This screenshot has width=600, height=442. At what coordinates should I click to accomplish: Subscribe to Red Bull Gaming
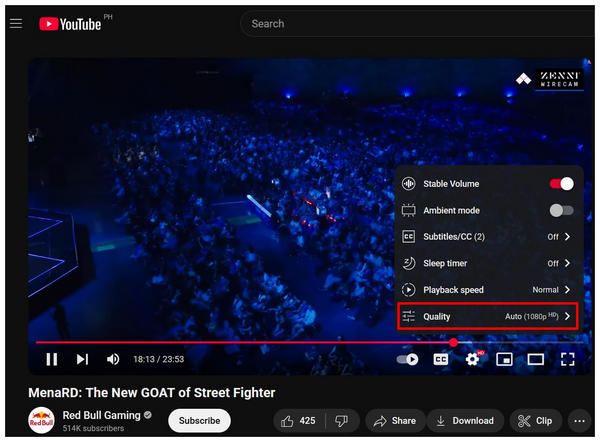[199, 421]
